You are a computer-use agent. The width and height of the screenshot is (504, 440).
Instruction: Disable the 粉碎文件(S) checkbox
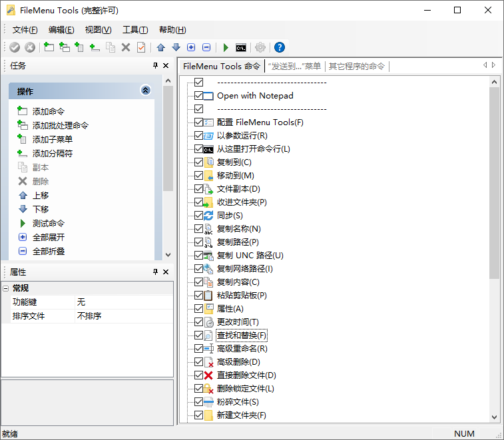click(198, 402)
